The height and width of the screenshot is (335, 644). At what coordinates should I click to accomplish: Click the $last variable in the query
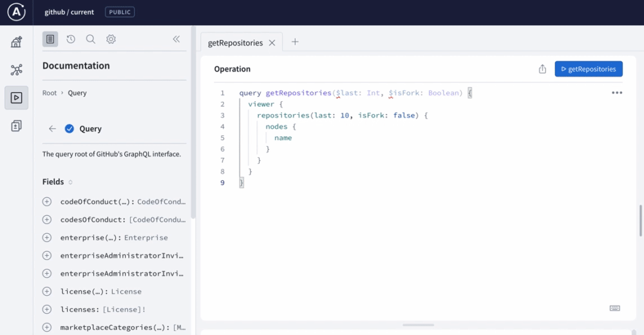coord(346,93)
